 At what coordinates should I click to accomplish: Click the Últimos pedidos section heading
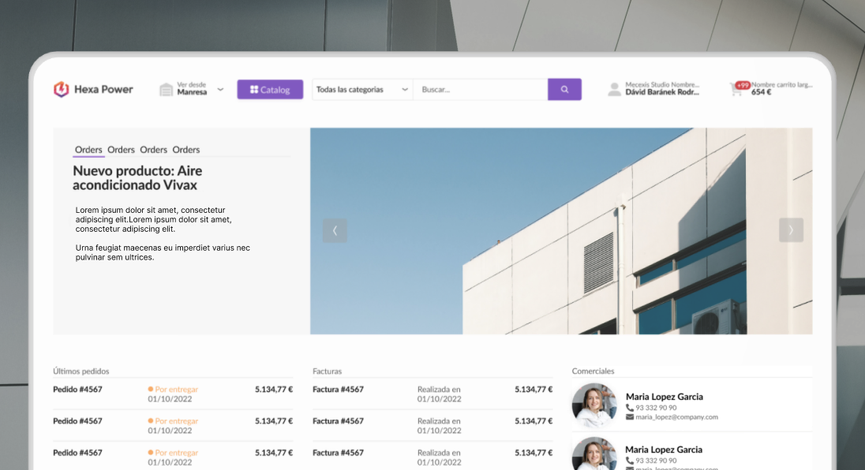tap(81, 371)
